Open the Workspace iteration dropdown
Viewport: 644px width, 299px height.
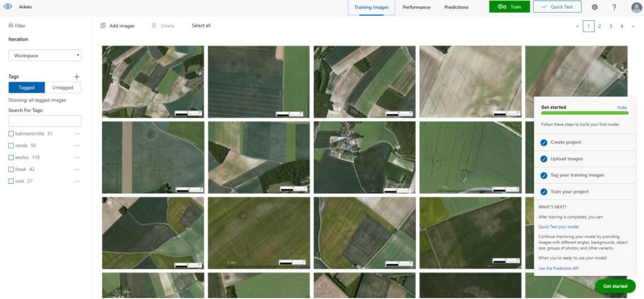[45, 56]
